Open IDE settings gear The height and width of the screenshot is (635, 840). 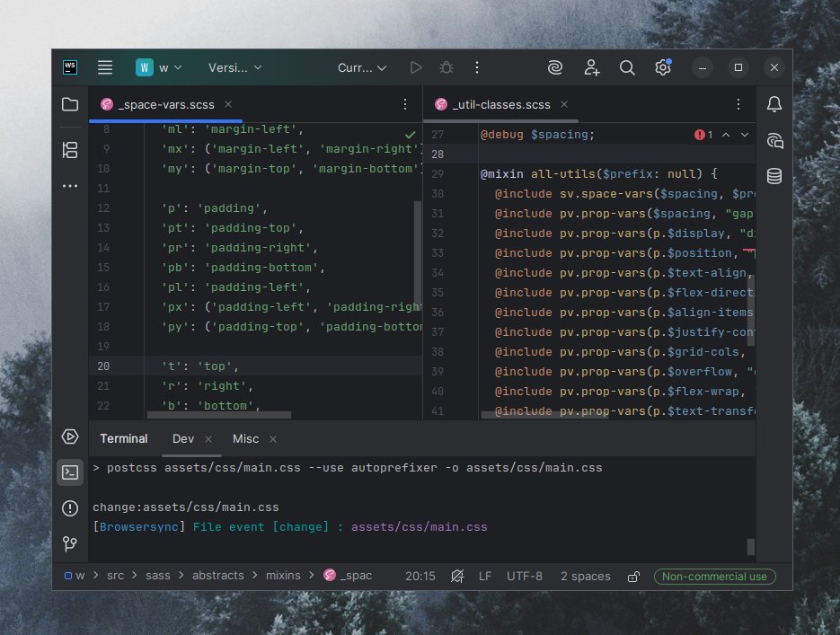[663, 67]
